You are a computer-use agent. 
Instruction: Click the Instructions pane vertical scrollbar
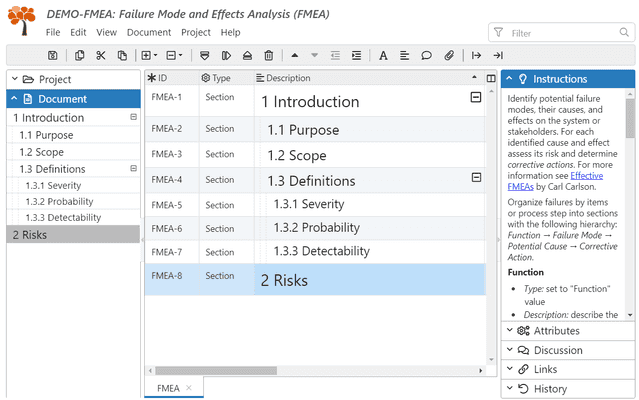point(630,118)
